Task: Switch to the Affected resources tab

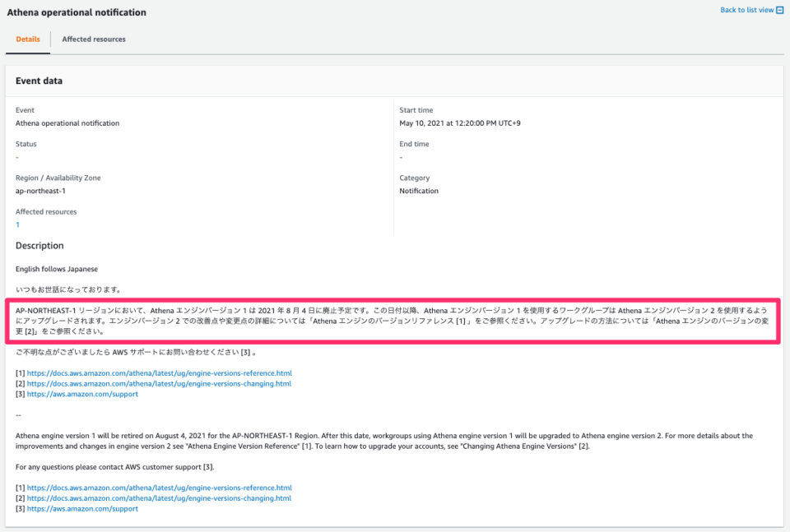Action: point(93,39)
